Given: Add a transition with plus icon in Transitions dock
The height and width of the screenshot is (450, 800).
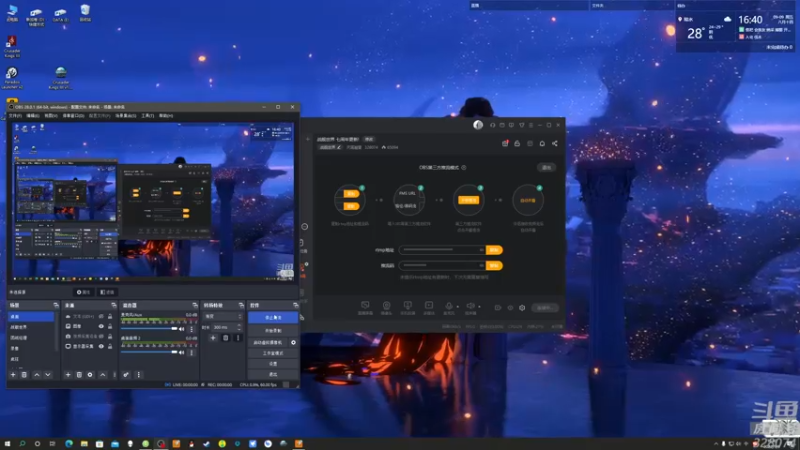Looking at the screenshot, I should [213, 338].
